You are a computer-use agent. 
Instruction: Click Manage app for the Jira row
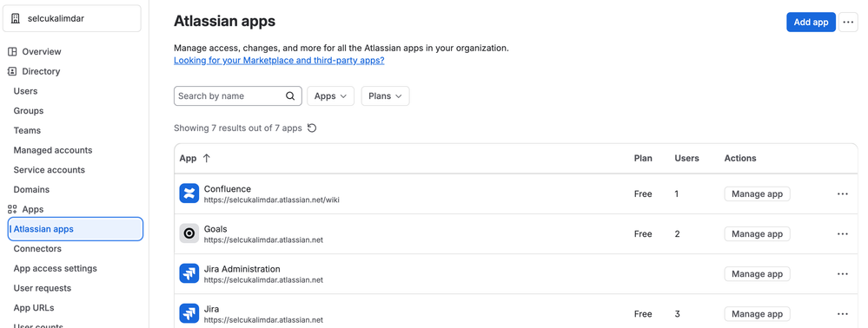(758, 313)
